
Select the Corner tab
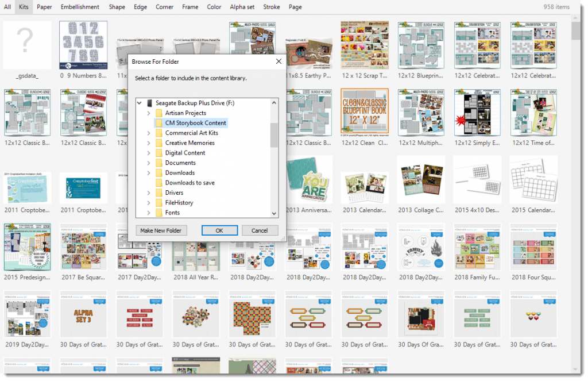point(164,7)
